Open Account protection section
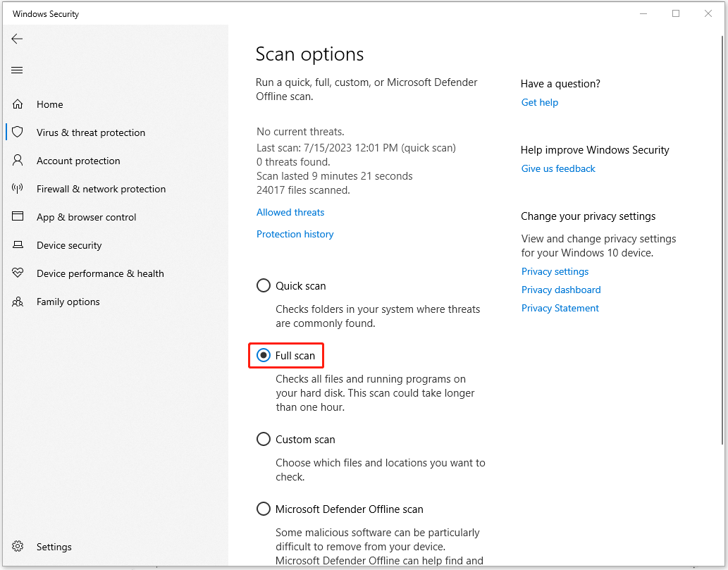728x570 pixels. [78, 161]
